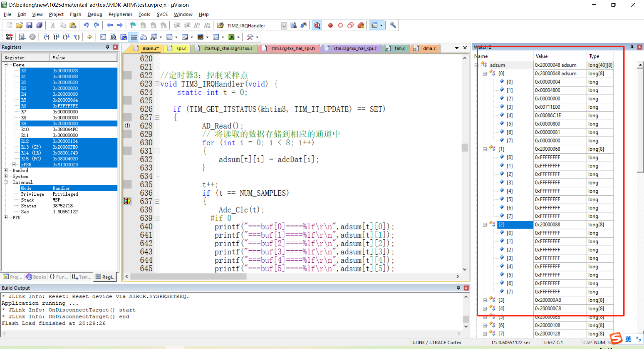Open the Disassembly Window icon

pos(113,37)
